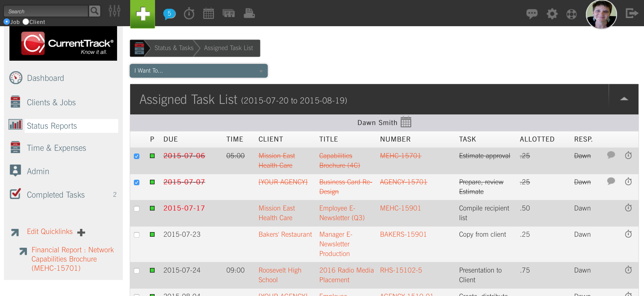
Task: Open job number RHS-15102-5
Action: coord(401,270)
